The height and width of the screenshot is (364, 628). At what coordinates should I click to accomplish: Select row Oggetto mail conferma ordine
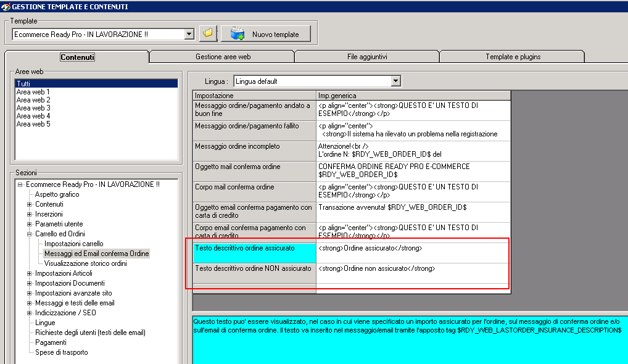(255, 171)
